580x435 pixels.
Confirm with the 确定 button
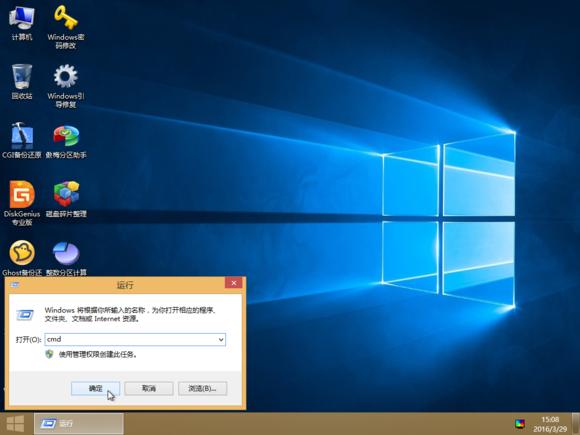click(x=95, y=388)
